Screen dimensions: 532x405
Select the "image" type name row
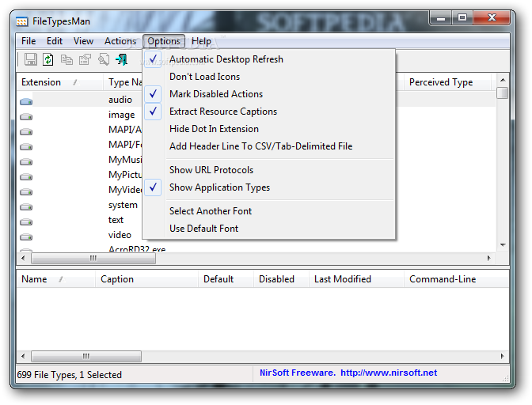tap(121, 115)
